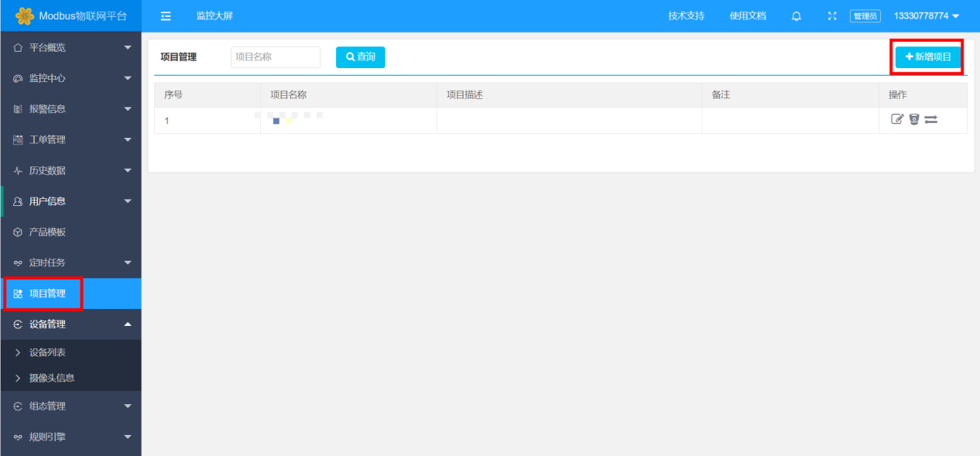Open 监控大屏 in the top bar

click(x=214, y=16)
